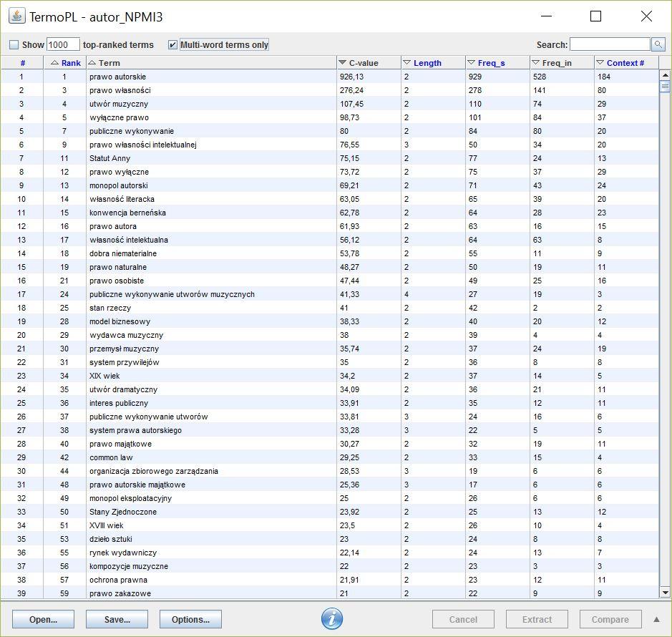Focus the Search text field
This screenshot has width=672, height=637.
(610, 44)
